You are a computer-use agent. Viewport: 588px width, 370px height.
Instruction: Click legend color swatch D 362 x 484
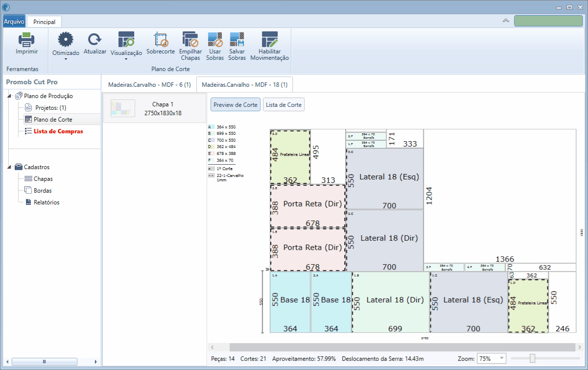(x=212, y=147)
